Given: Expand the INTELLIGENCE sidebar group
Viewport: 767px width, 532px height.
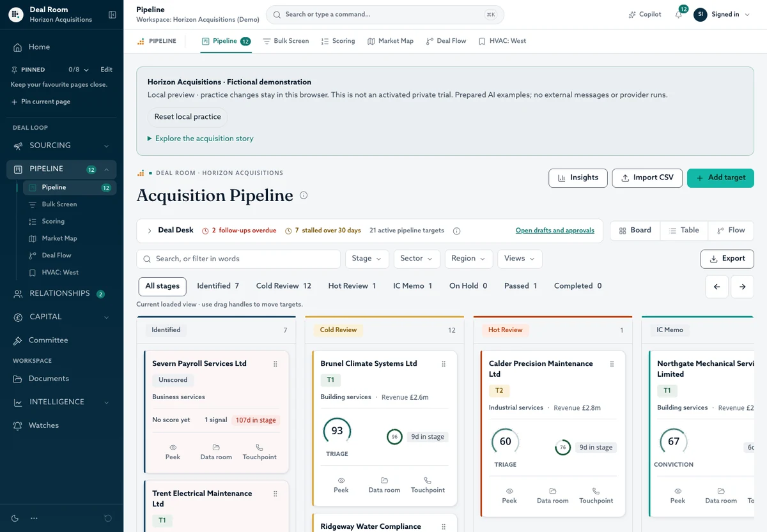Looking at the screenshot, I should [x=61, y=402].
